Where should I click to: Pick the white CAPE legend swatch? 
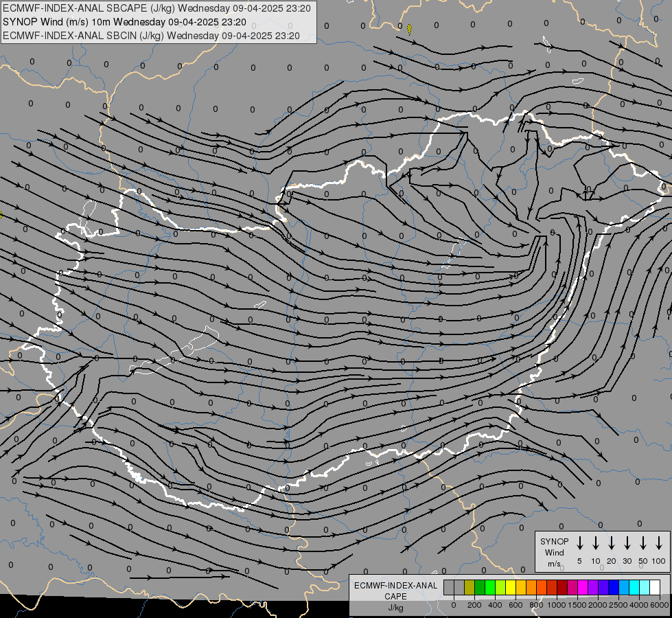pos(656,587)
